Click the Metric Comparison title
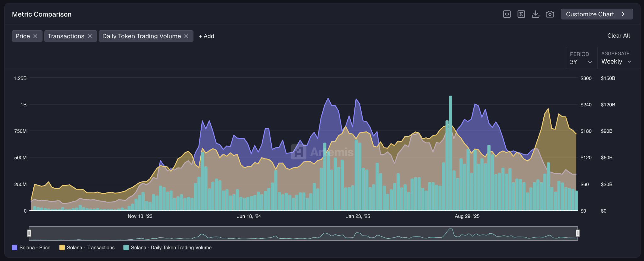The height and width of the screenshot is (261, 644). click(42, 14)
